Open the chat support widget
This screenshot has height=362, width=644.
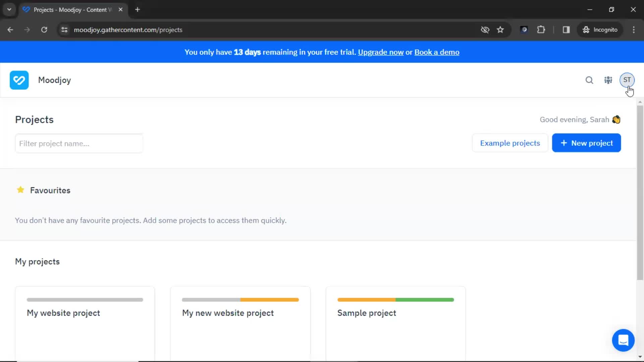(623, 340)
